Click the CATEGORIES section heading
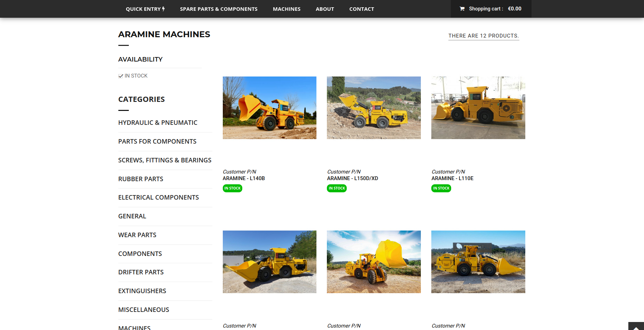Viewport: 644px width, 330px height. click(142, 99)
